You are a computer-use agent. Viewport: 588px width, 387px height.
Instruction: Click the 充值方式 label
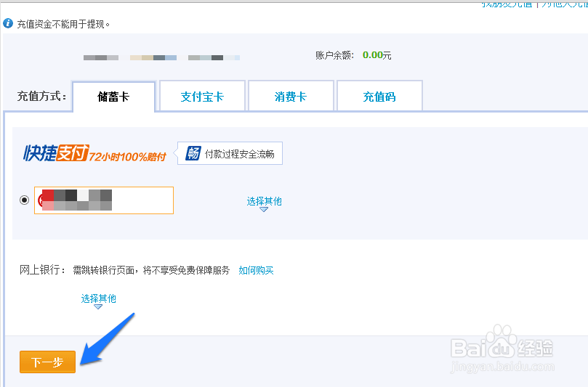[41, 97]
